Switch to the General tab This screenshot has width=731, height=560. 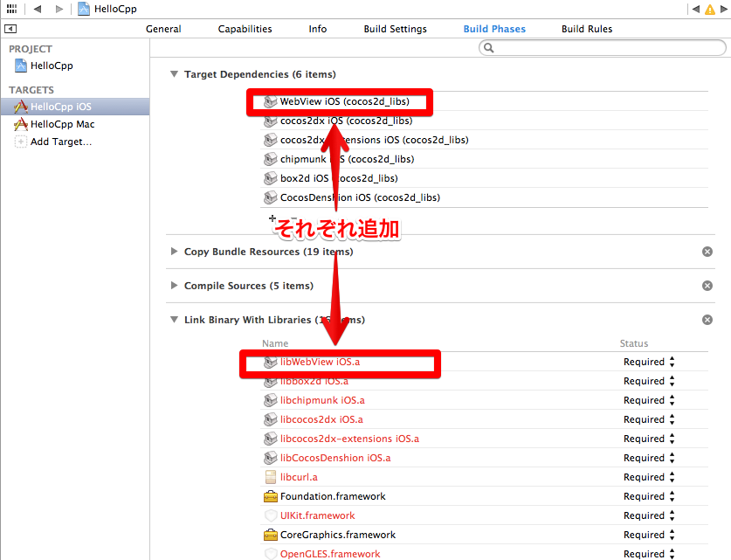point(163,29)
